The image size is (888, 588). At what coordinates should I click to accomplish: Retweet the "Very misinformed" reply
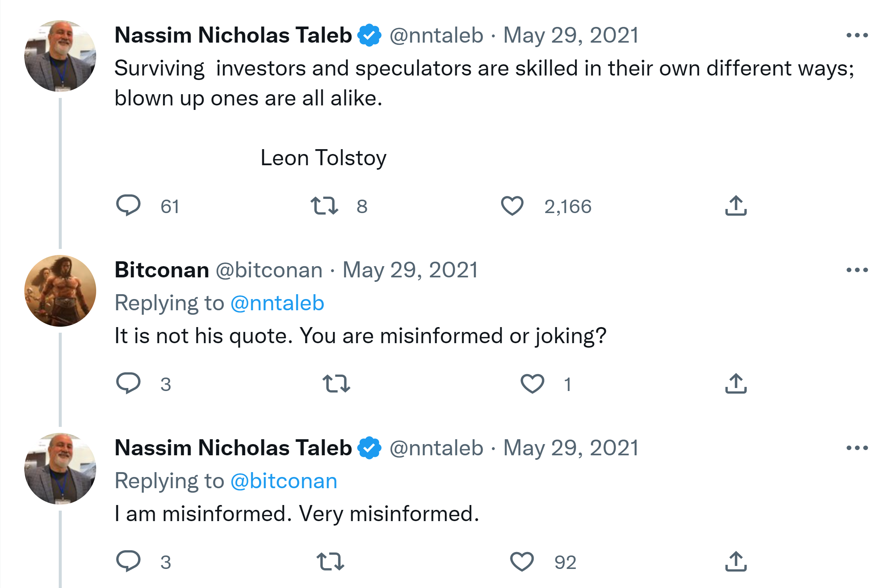(x=330, y=561)
